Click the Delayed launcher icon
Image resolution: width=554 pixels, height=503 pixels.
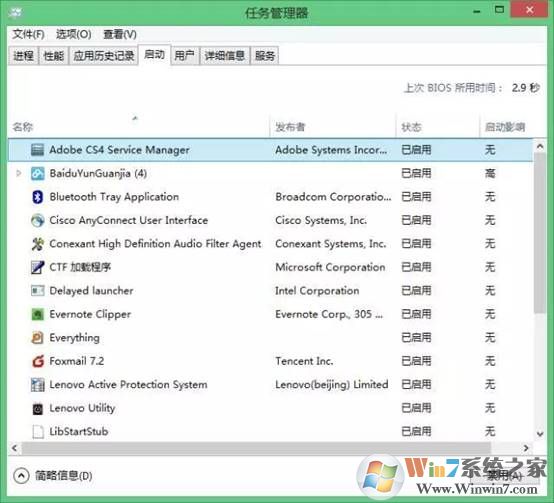coord(37,291)
